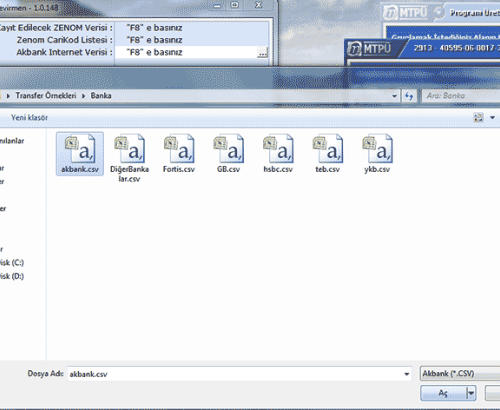The height and width of the screenshot is (410, 500).
Task: Open the address bar path dropdown
Action: (394, 96)
